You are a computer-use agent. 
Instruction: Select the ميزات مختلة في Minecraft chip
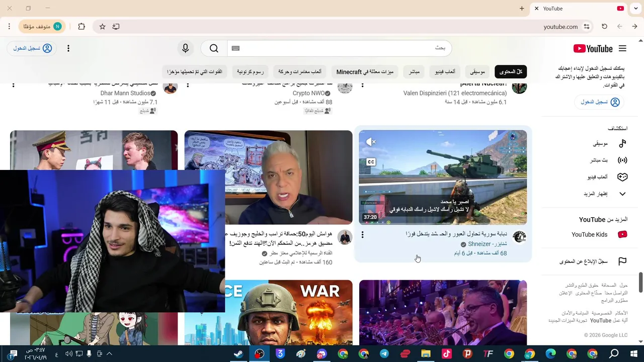[x=365, y=72]
